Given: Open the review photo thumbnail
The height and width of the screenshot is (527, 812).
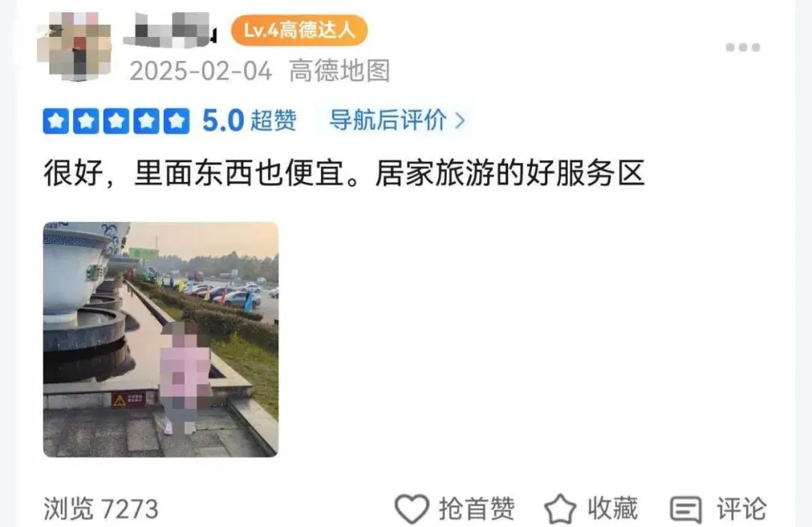Looking at the screenshot, I should [161, 340].
